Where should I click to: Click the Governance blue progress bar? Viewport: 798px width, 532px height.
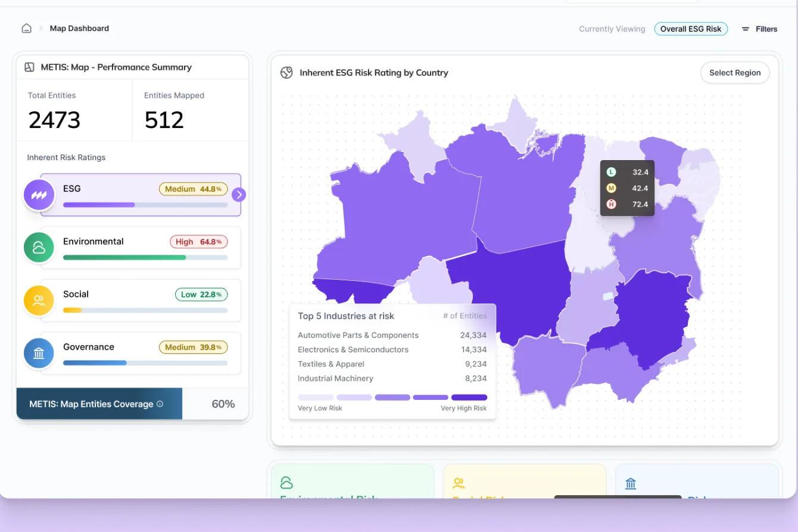[x=145, y=363]
